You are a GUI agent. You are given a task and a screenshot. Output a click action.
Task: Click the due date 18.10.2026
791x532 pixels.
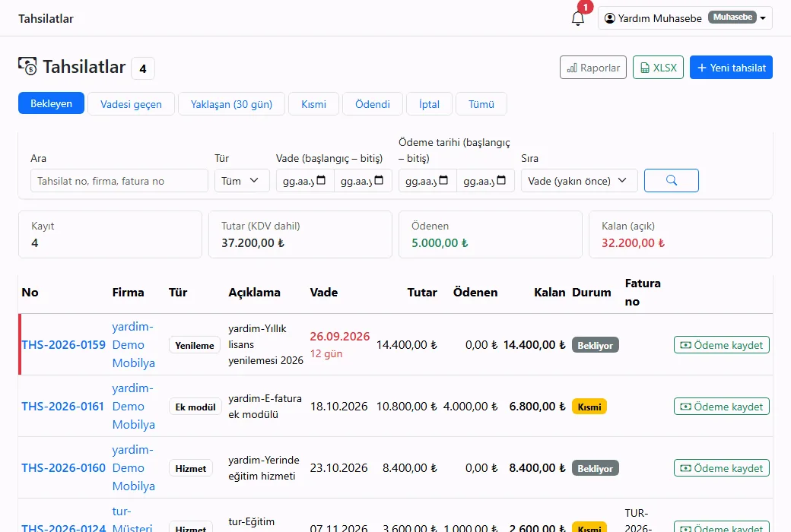(338, 407)
